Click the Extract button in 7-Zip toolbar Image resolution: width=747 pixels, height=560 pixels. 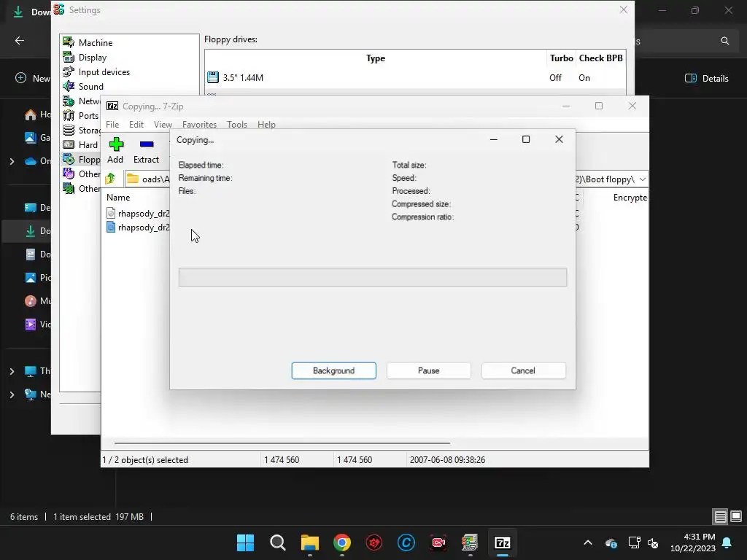click(x=146, y=150)
